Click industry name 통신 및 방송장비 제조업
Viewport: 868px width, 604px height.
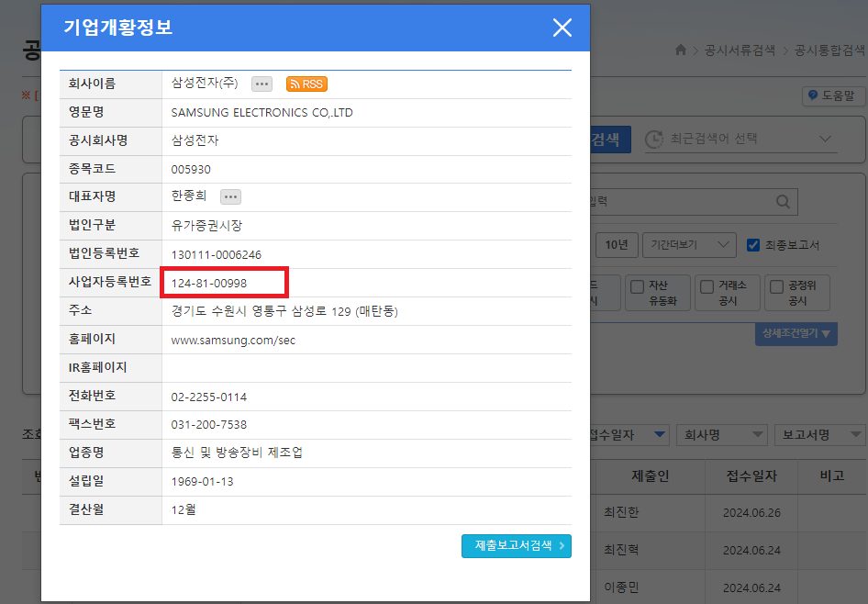(237, 453)
